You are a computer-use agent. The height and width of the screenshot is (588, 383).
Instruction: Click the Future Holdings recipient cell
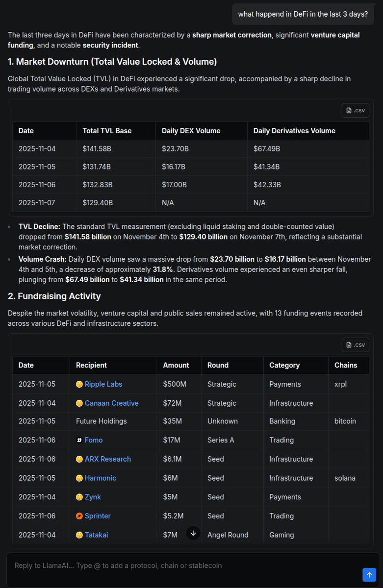pos(113,421)
